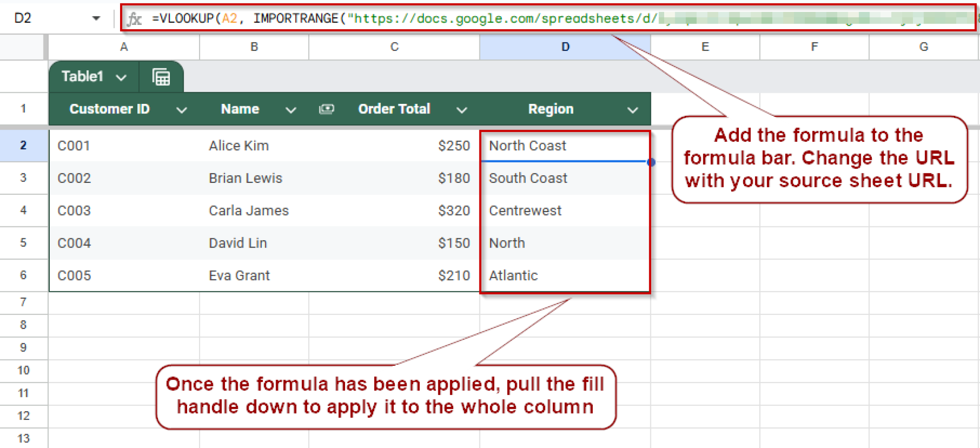
Task: Click the Customer ID header label
Action: point(110,109)
